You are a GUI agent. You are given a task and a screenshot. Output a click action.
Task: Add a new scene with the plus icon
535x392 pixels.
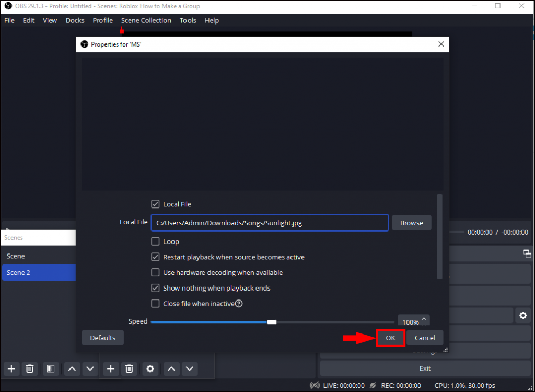coord(11,368)
